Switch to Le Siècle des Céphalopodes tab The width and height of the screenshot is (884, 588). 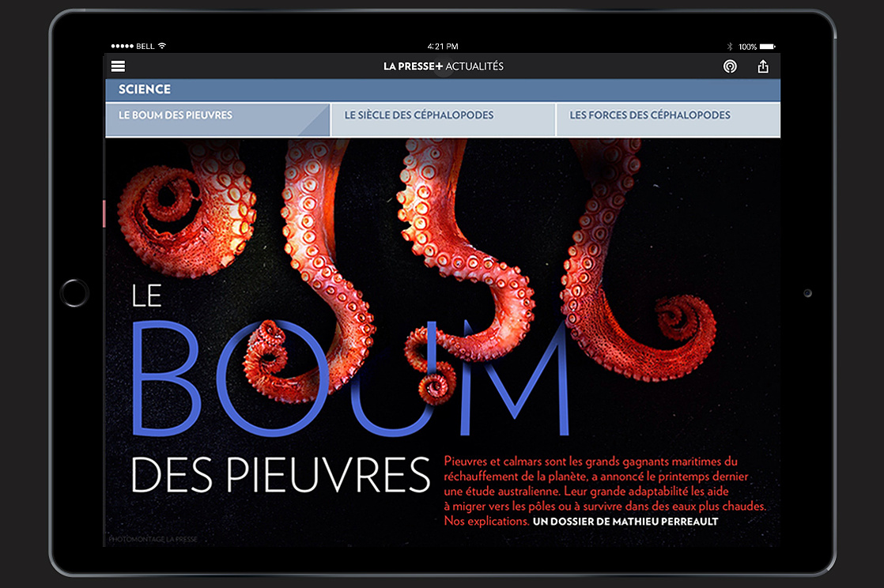(443, 119)
